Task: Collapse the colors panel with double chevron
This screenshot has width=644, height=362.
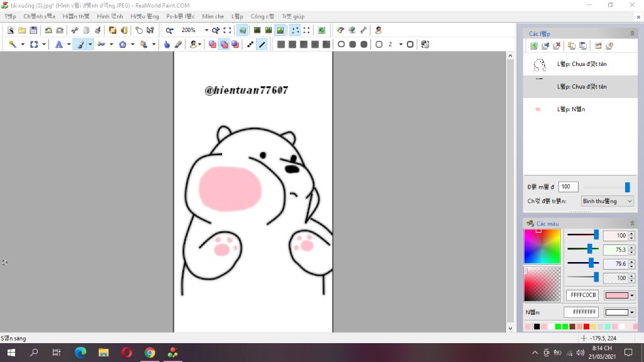Action: tap(632, 223)
